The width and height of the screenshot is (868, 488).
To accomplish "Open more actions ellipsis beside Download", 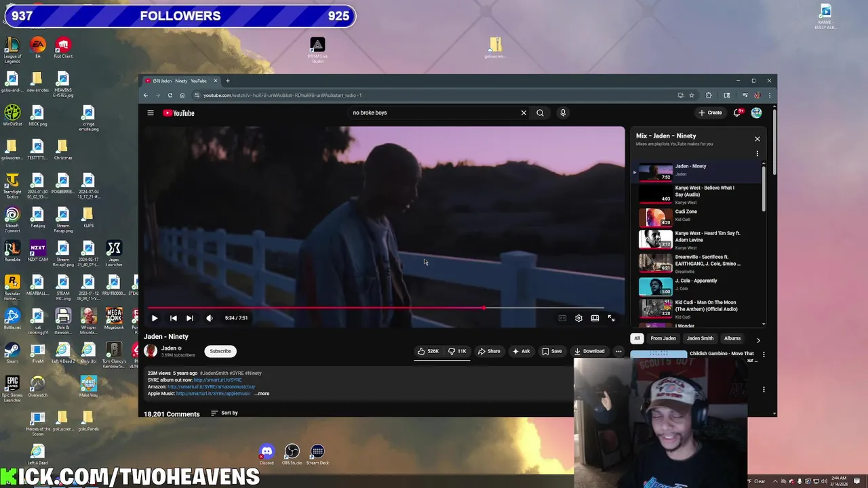I will (618, 351).
